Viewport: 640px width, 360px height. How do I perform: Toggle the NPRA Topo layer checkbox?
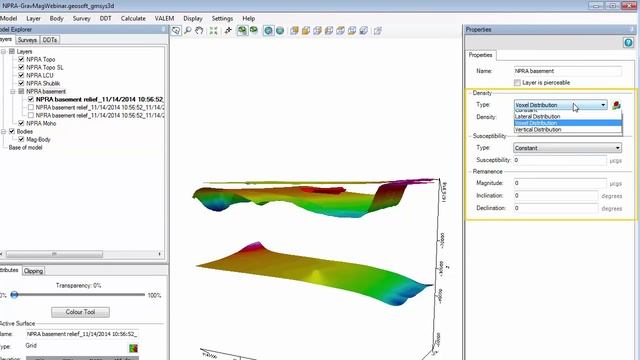point(21,59)
